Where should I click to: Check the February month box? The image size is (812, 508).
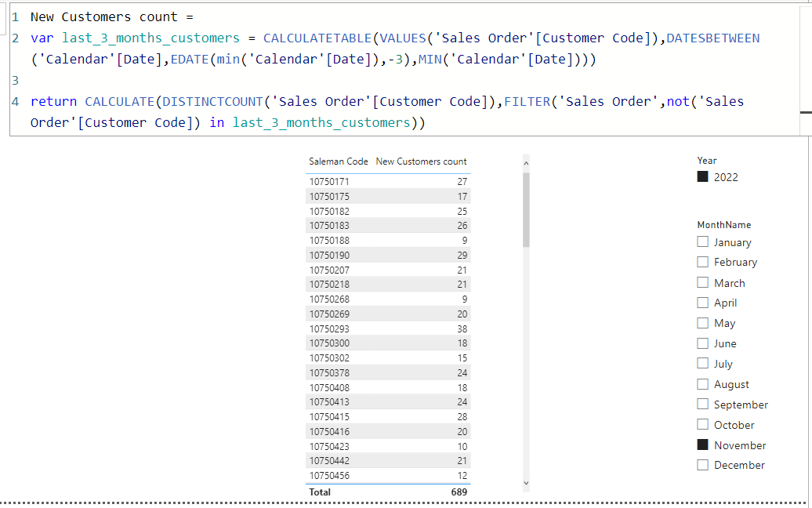[703, 262]
